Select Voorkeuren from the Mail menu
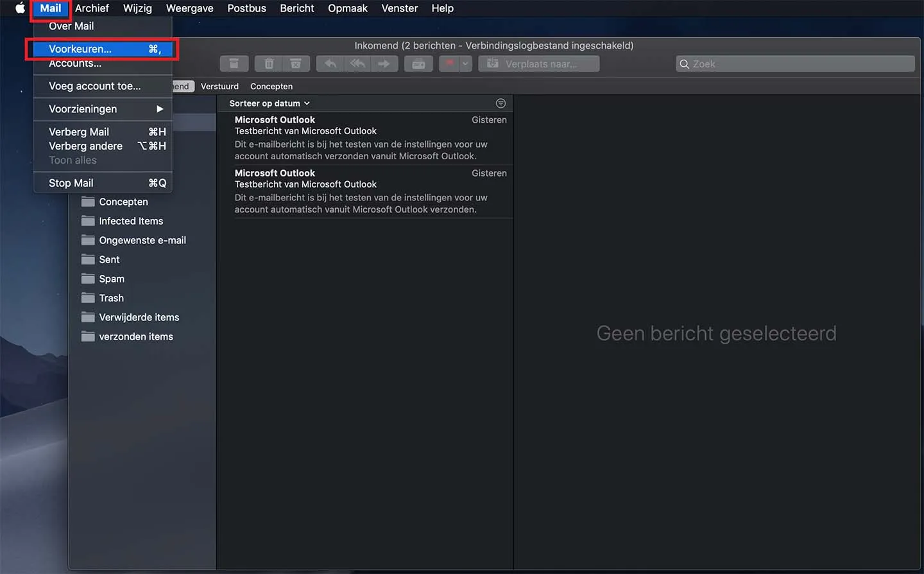Image resolution: width=924 pixels, height=574 pixels. pos(79,49)
